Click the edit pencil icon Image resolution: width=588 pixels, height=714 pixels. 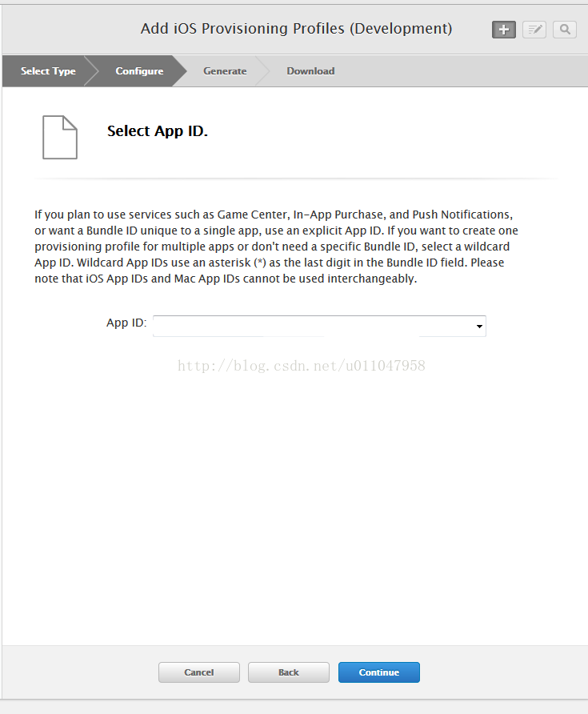[534, 30]
